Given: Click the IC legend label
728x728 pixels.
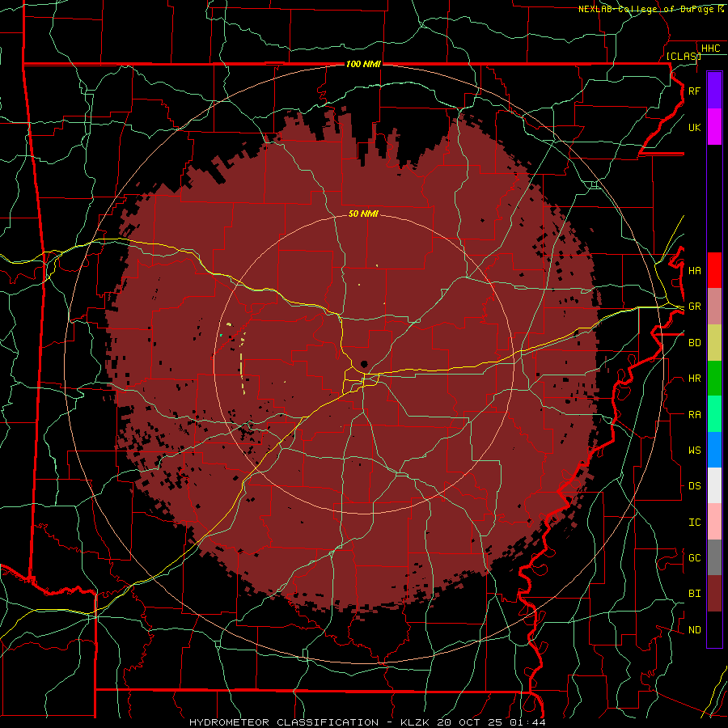Looking at the screenshot, I should coord(694,522).
